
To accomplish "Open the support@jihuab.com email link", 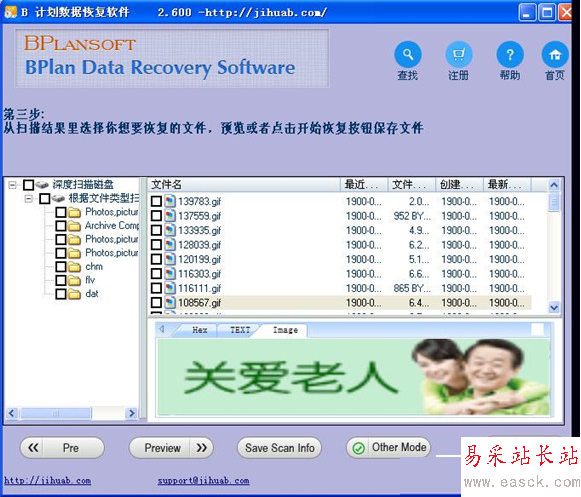I will pos(203,481).
